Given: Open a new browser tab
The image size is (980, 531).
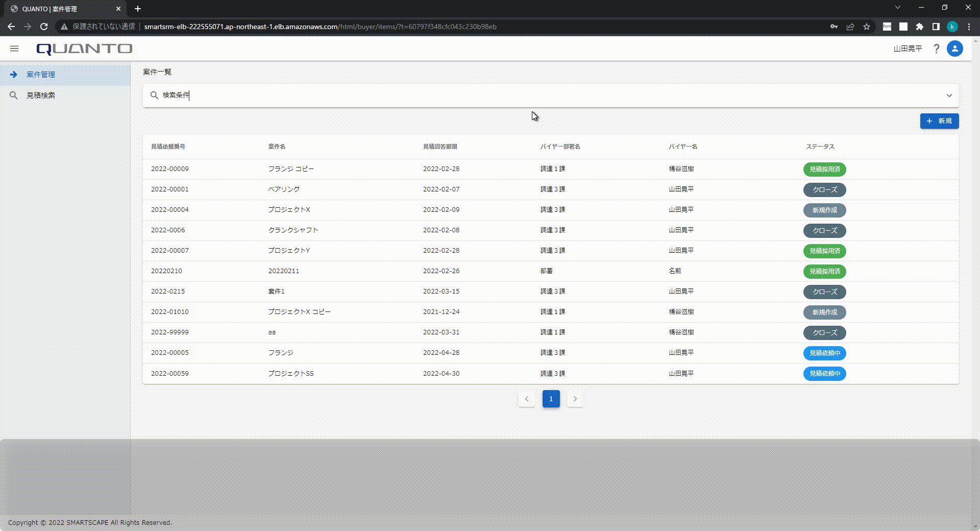Looking at the screenshot, I should [x=138, y=9].
